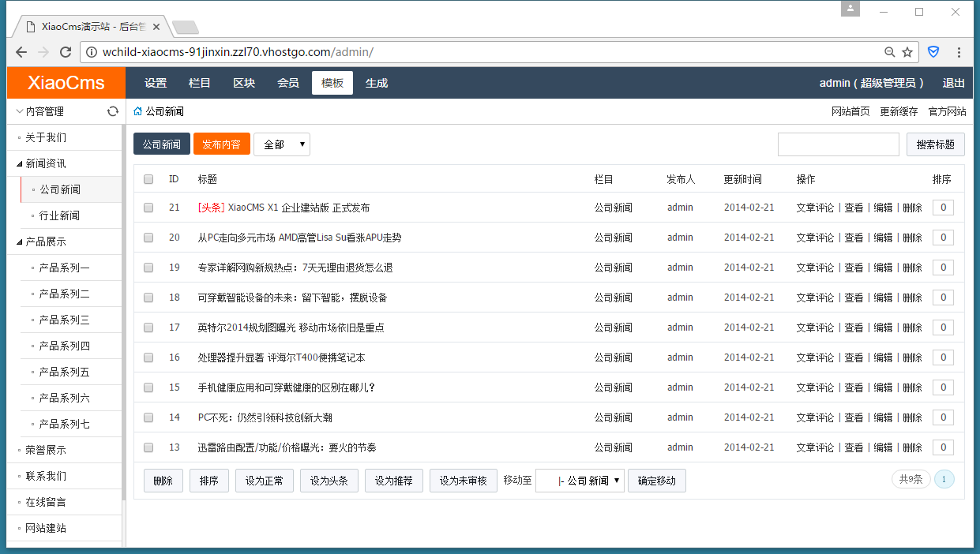Click the home icon beside 公司新闻 breadcrumb
980x554 pixels.
pos(138,111)
